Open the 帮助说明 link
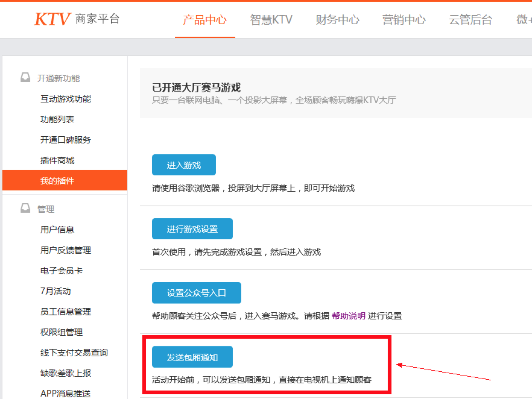Screen dimensions: 532x399 pos(348,316)
